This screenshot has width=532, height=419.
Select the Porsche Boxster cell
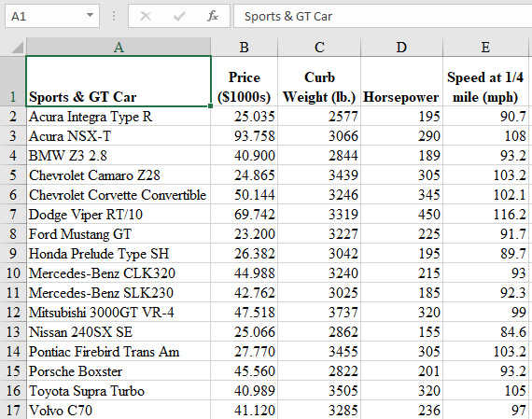(x=119, y=371)
